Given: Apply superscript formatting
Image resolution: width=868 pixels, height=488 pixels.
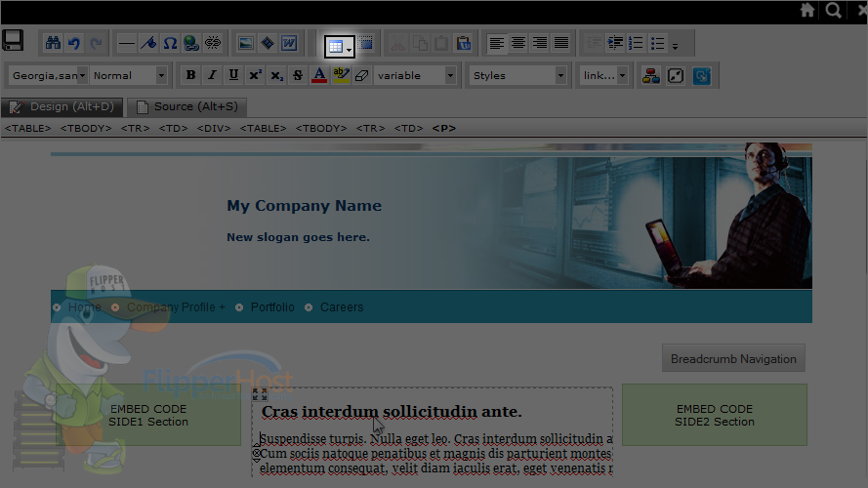Looking at the screenshot, I should tap(255, 75).
